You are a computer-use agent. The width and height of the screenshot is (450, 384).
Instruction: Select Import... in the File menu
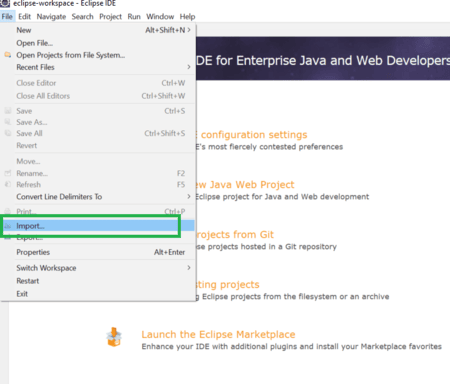point(98,226)
